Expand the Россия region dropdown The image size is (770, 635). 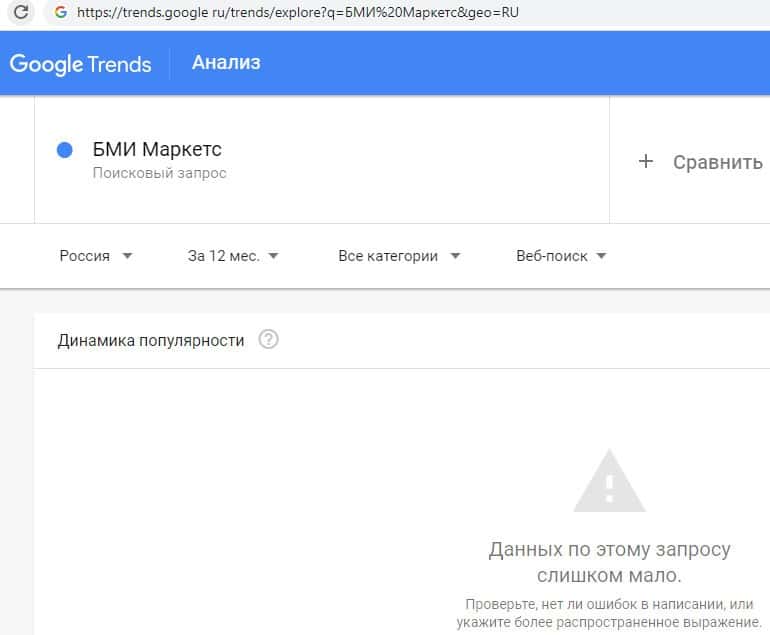pyautogui.click(x=95, y=256)
